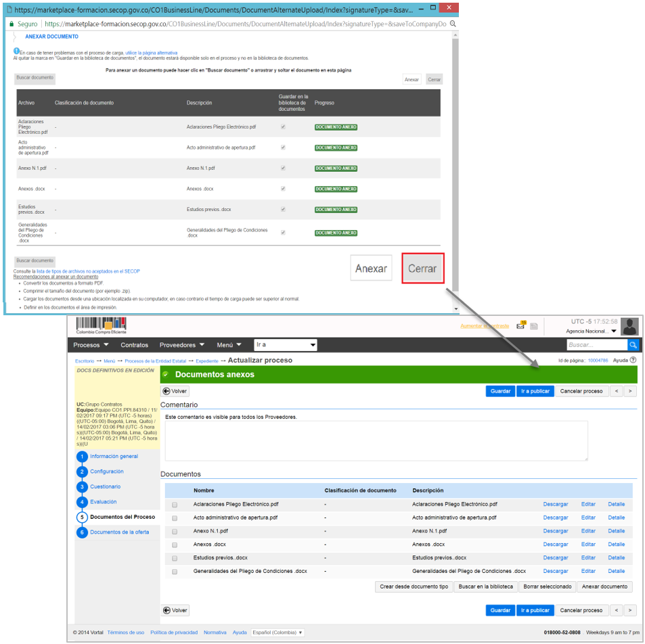Check the Aclaraciones Pliego Electrónico.pdf row

175,505
